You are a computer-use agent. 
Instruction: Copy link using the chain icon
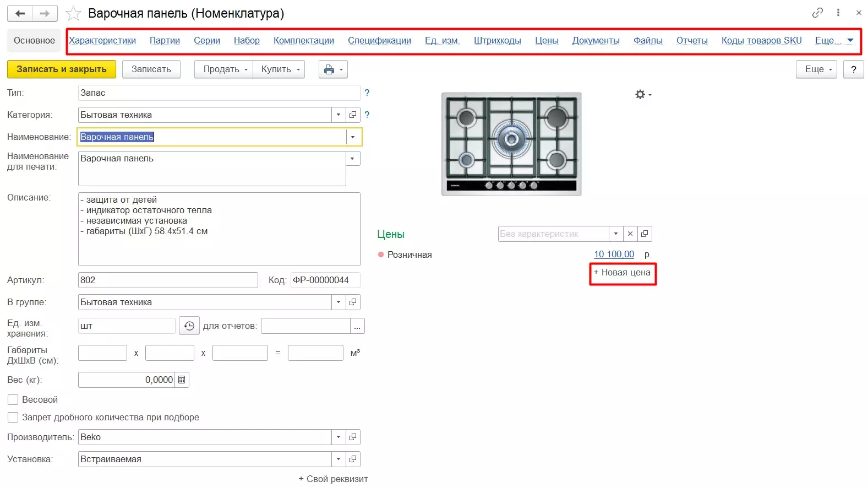(x=817, y=13)
